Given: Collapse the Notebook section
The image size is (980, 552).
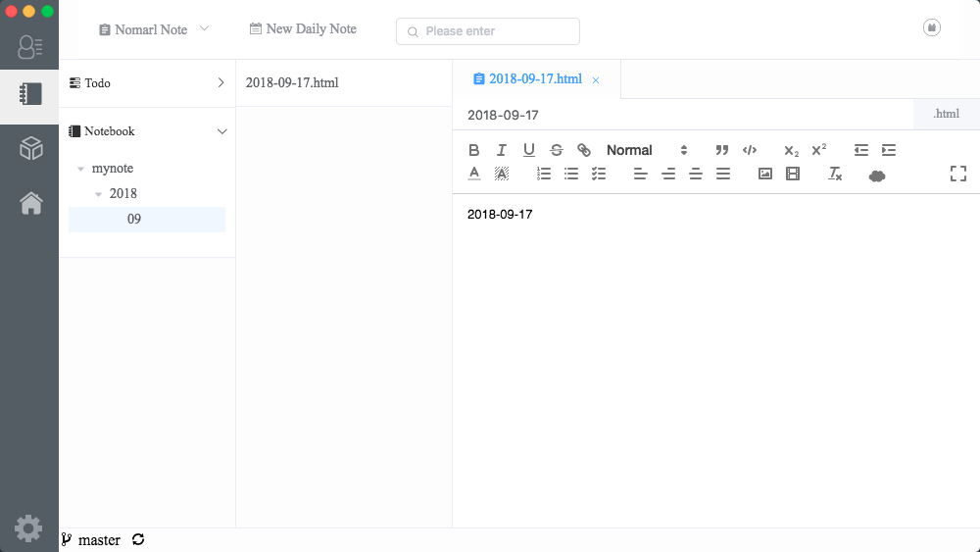Looking at the screenshot, I should coord(221,131).
